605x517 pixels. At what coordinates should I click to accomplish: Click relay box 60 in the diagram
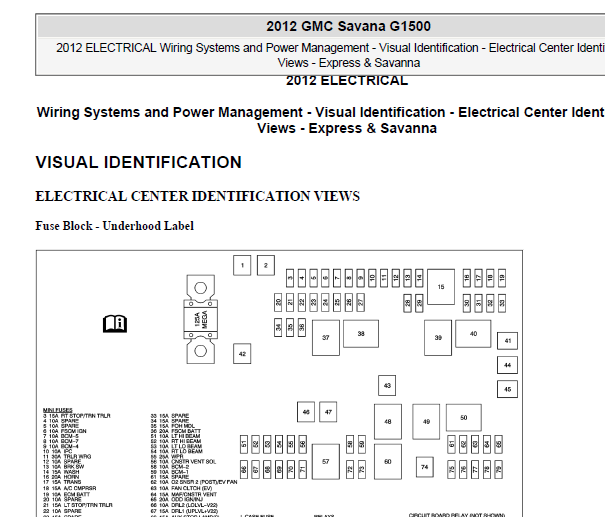tap(388, 461)
